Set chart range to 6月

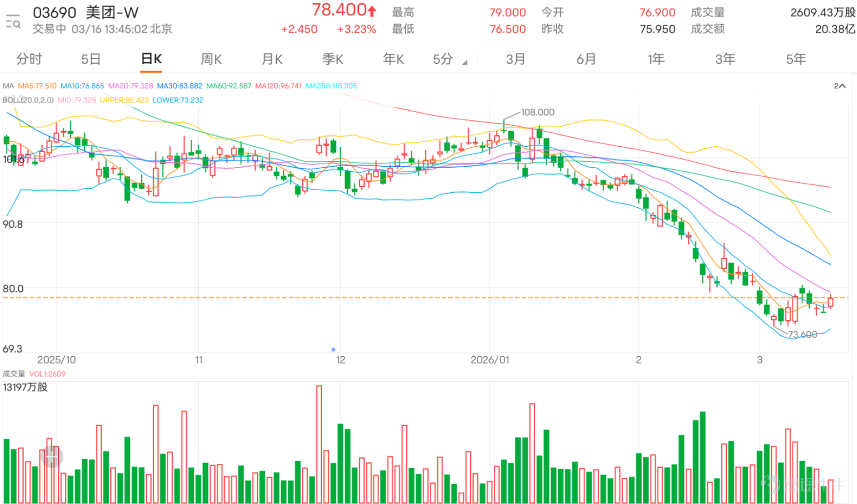pos(586,59)
